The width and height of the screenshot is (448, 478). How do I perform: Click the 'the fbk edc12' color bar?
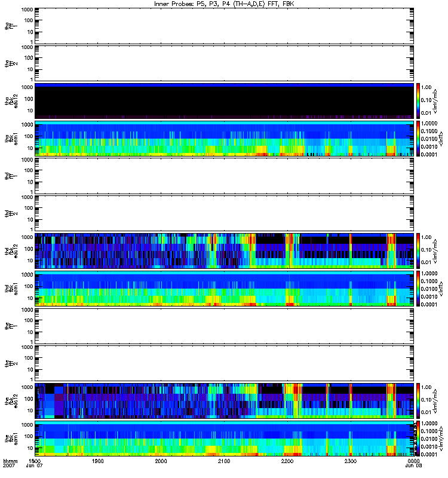418,401
